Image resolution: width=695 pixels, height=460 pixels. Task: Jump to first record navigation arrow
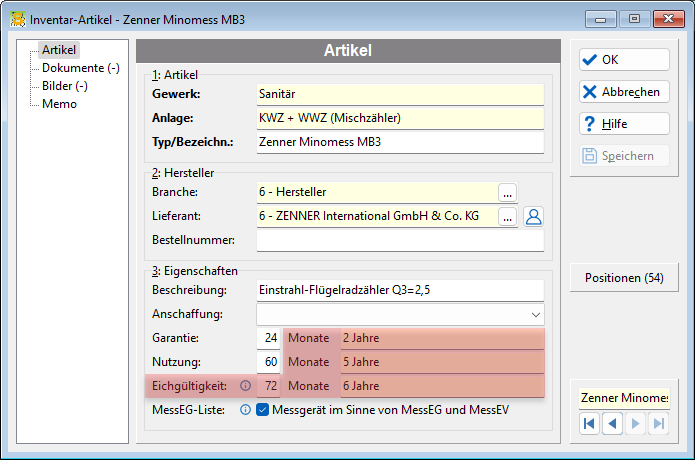(x=589, y=424)
